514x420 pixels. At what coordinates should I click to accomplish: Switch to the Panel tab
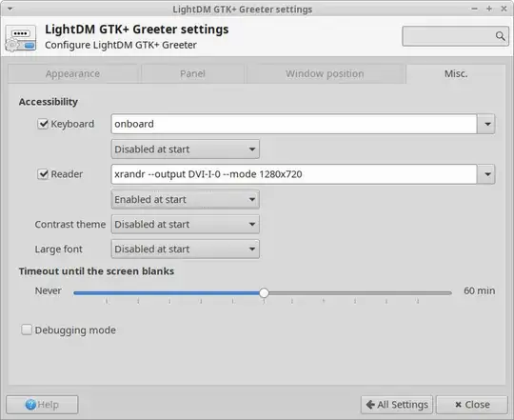[x=192, y=73]
